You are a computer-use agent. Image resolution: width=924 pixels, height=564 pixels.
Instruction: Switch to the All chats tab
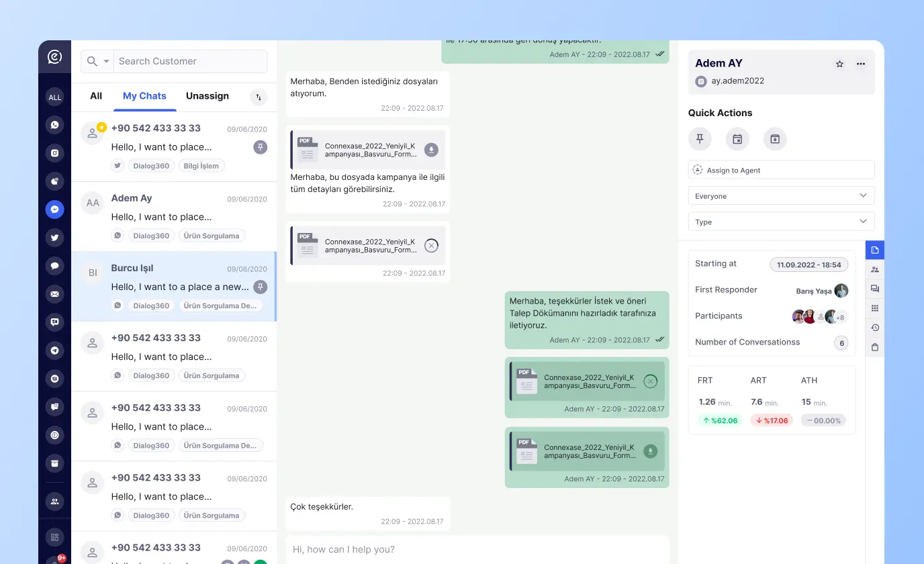click(x=96, y=96)
